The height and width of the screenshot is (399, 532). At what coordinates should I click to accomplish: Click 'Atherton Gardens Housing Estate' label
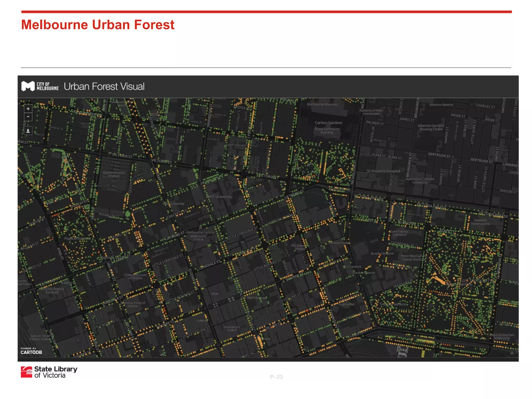[x=431, y=127]
